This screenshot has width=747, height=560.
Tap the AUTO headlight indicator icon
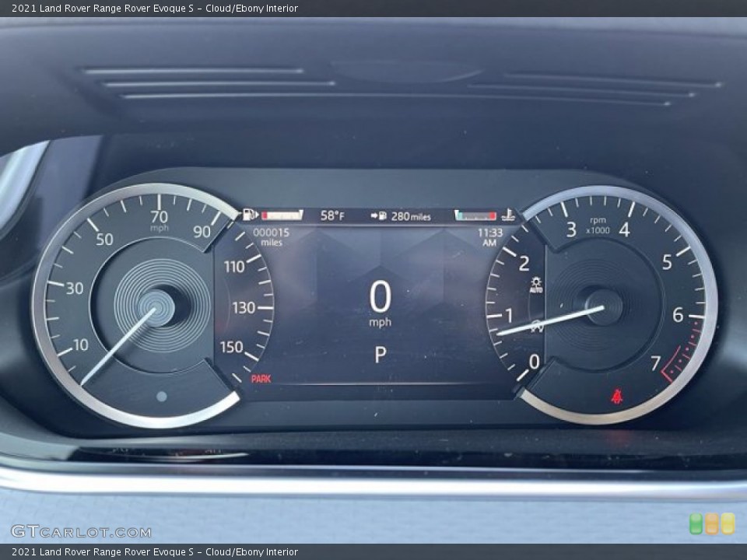click(x=536, y=285)
